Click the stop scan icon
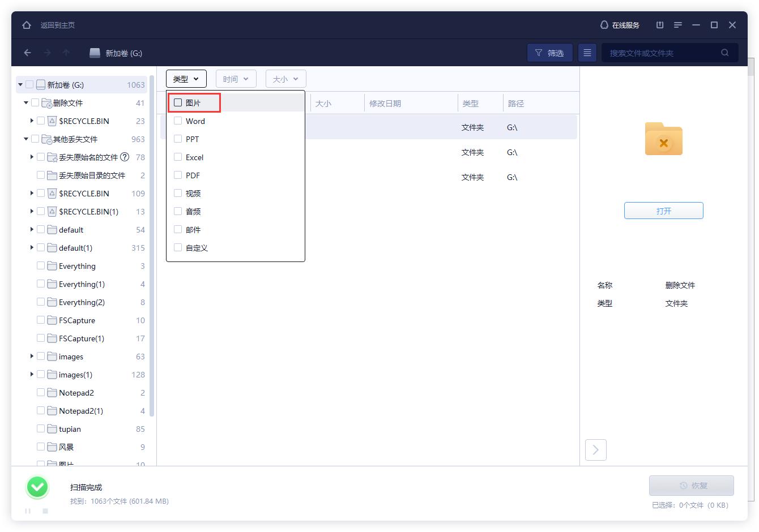This screenshot has height=532, width=759. (44, 511)
